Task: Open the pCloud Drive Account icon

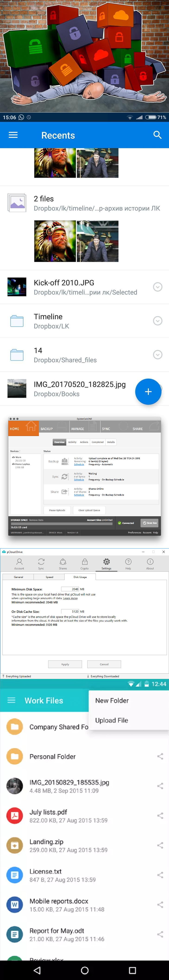Action: [19, 564]
